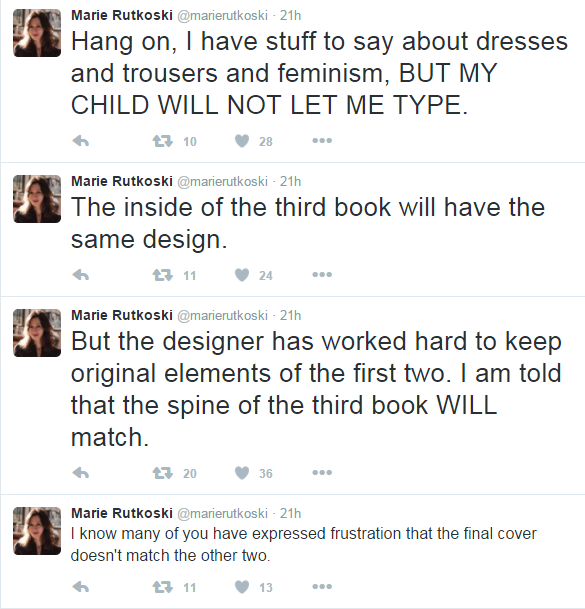The height and width of the screenshot is (609, 585).
Task: Open more options on the designer tweet
Action: (x=322, y=473)
